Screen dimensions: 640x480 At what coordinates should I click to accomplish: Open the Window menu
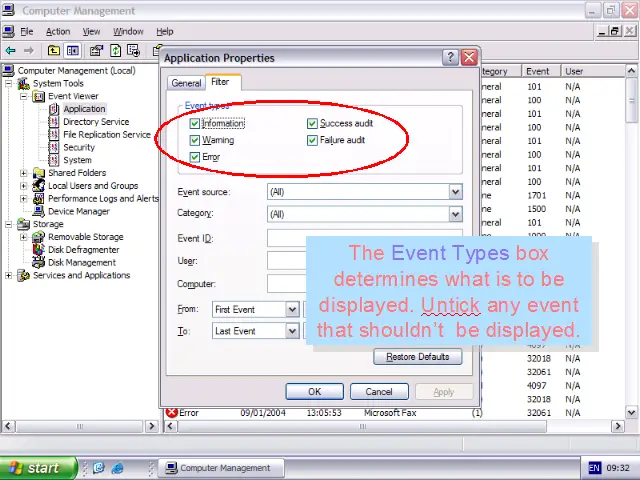[x=128, y=31]
